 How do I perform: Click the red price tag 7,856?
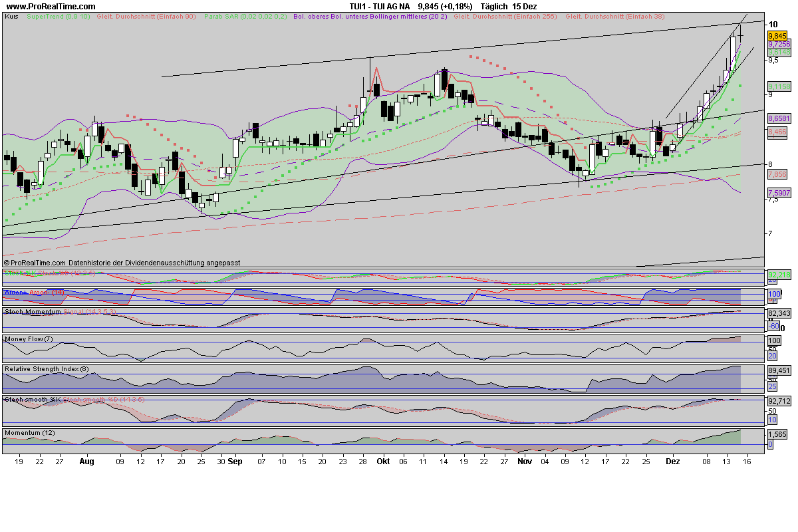[x=777, y=174]
